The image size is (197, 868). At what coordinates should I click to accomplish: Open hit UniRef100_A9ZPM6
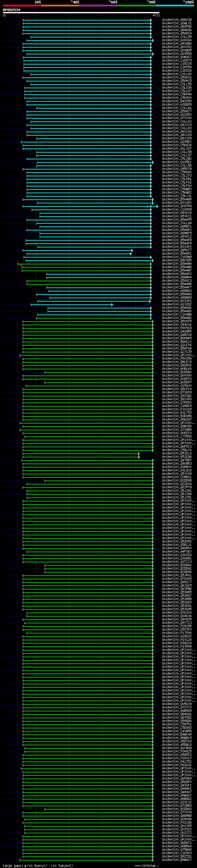(177, 26)
